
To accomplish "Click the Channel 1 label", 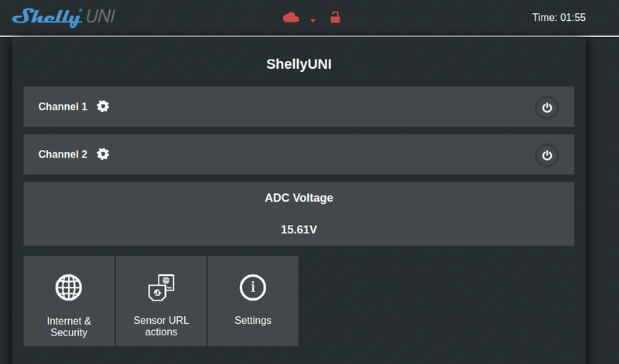I will coord(63,107).
